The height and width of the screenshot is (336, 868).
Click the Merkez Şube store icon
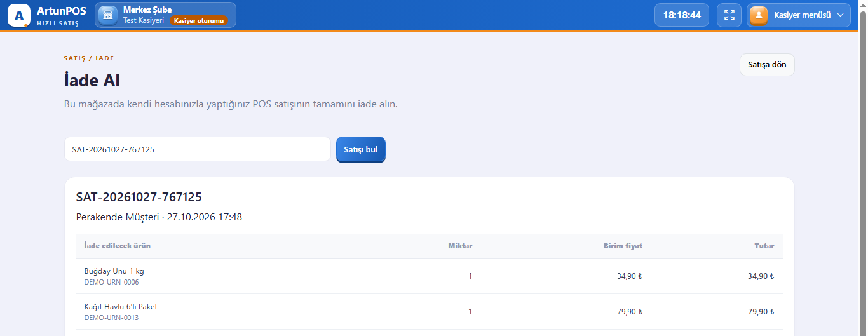(108, 15)
